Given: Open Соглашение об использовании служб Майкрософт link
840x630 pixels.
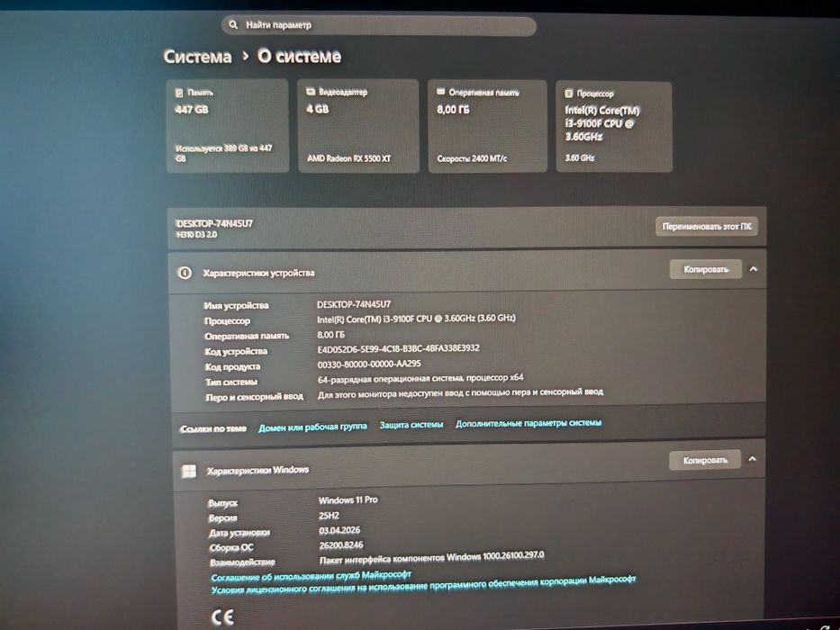Looking at the screenshot, I should 312,576.
